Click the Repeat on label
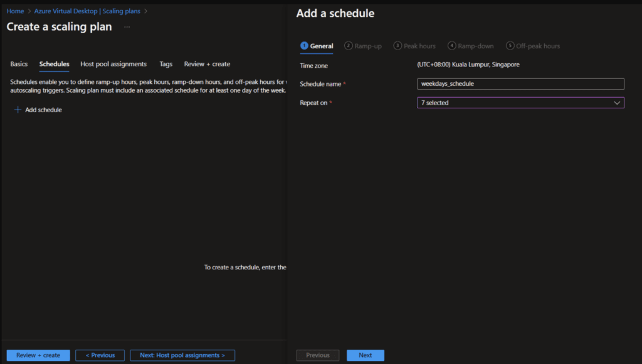Viewport: 642px width, 364px height. [313, 103]
